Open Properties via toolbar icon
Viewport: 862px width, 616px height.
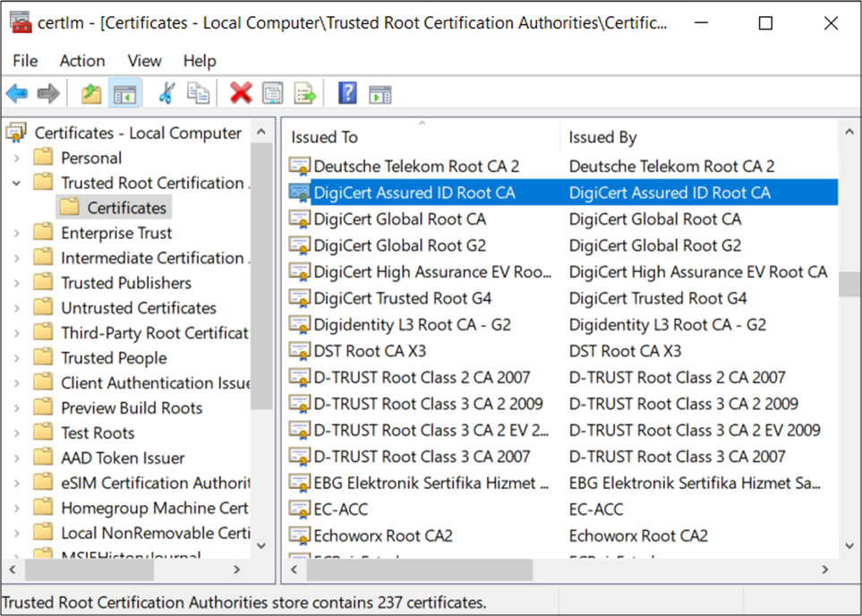[272, 93]
